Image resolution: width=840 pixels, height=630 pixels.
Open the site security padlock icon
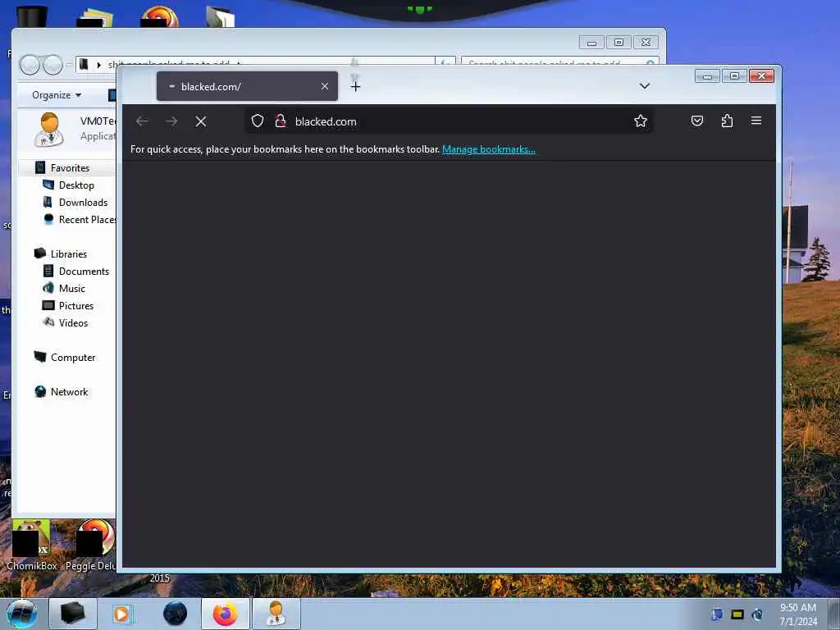(281, 121)
